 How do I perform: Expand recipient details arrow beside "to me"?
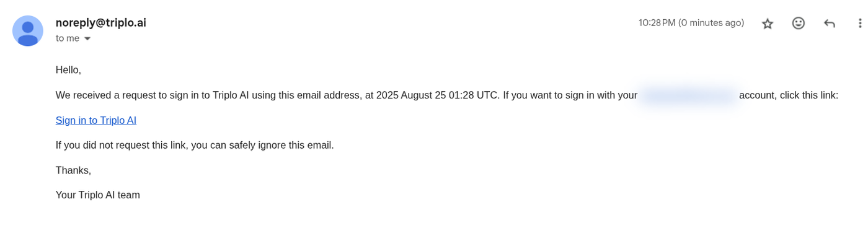click(87, 38)
